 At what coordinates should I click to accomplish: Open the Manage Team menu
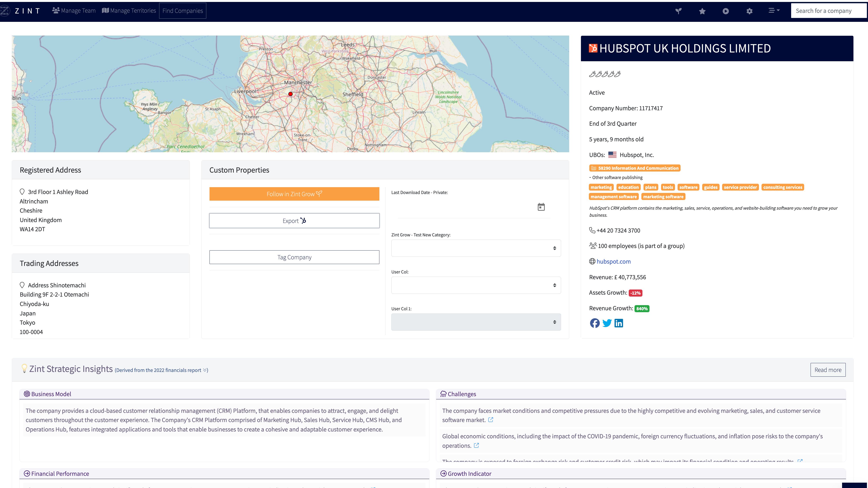pyautogui.click(x=73, y=10)
